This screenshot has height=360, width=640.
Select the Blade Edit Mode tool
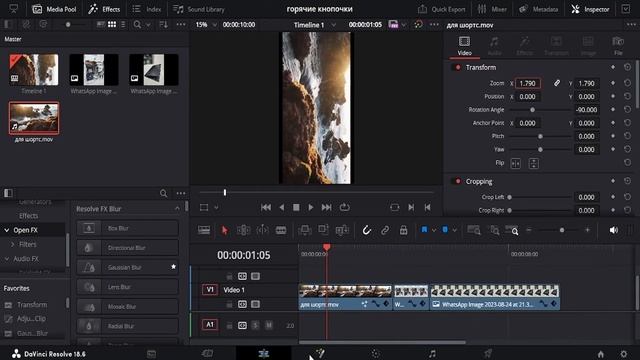click(281, 230)
